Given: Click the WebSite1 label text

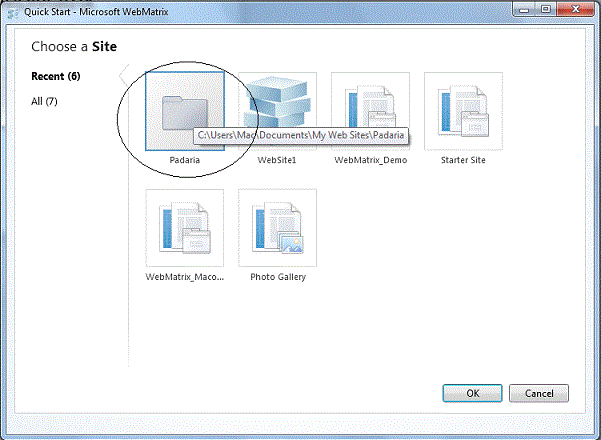Looking at the screenshot, I should coord(277,160).
